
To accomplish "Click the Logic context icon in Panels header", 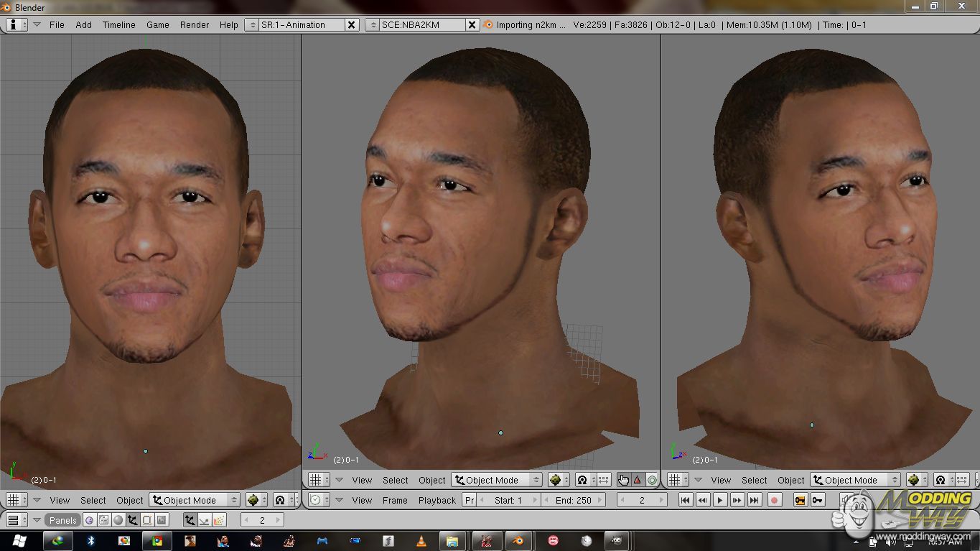I will click(89, 520).
